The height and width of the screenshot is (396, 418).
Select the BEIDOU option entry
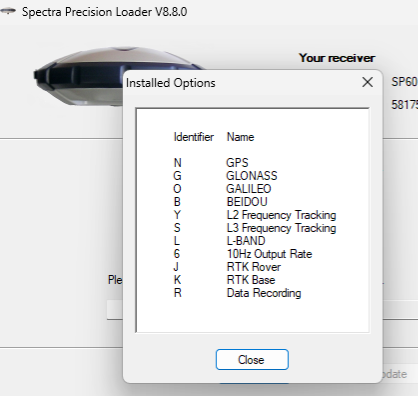(x=247, y=202)
